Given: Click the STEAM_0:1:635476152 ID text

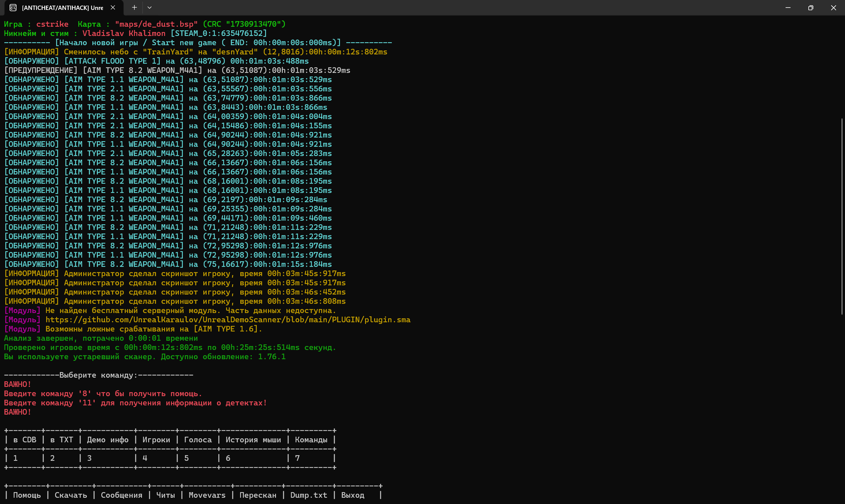Looking at the screenshot, I should (x=219, y=34).
